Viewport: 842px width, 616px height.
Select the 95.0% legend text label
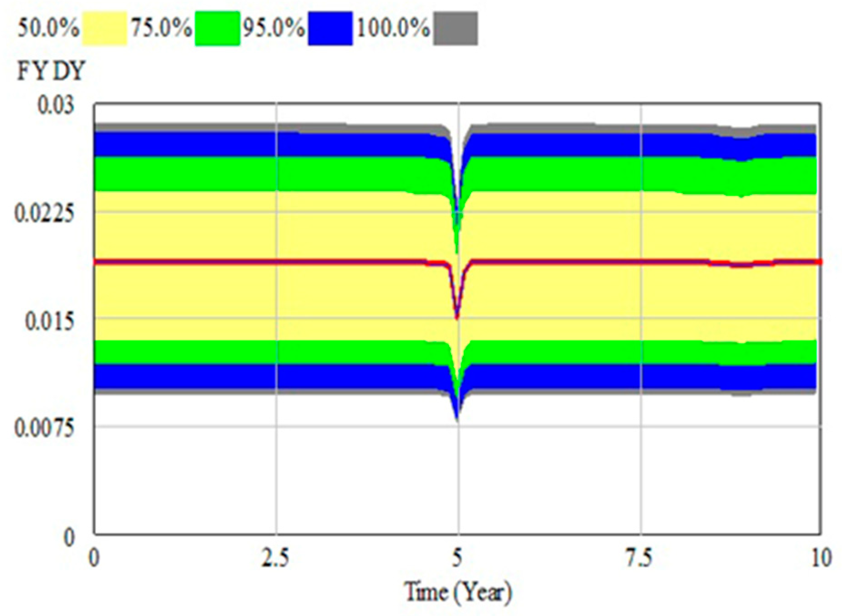tap(274, 28)
